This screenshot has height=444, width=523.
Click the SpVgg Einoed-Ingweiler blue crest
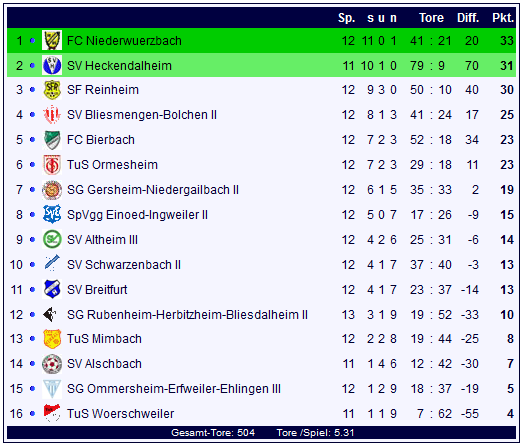[52, 214]
